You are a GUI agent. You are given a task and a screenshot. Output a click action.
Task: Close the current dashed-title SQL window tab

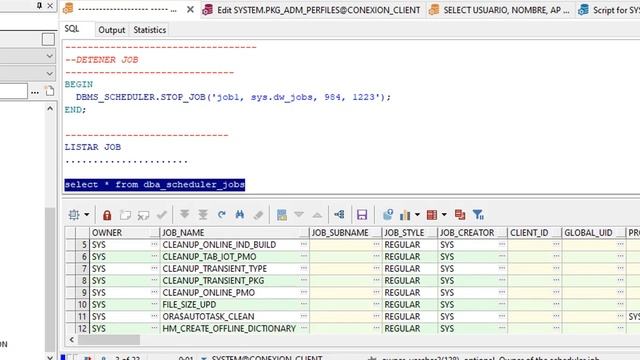[x=190, y=9]
